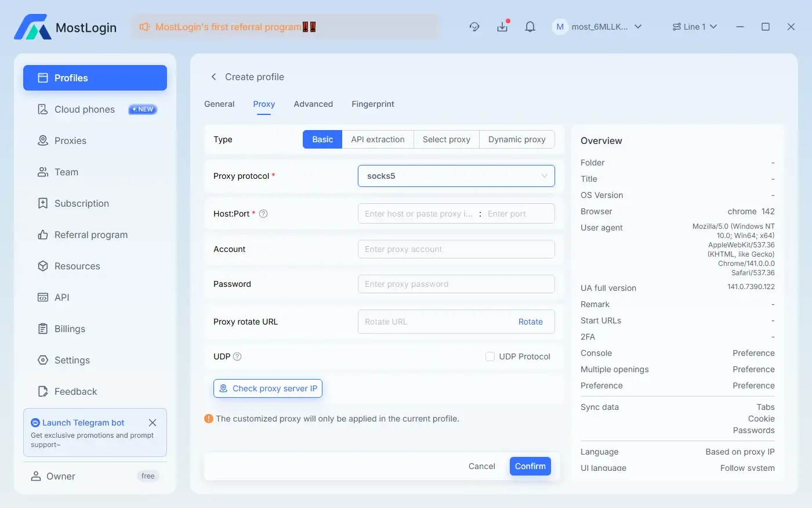Open the downloads icon in the top bar
Viewport: 812px width, 508px height.
(x=502, y=27)
